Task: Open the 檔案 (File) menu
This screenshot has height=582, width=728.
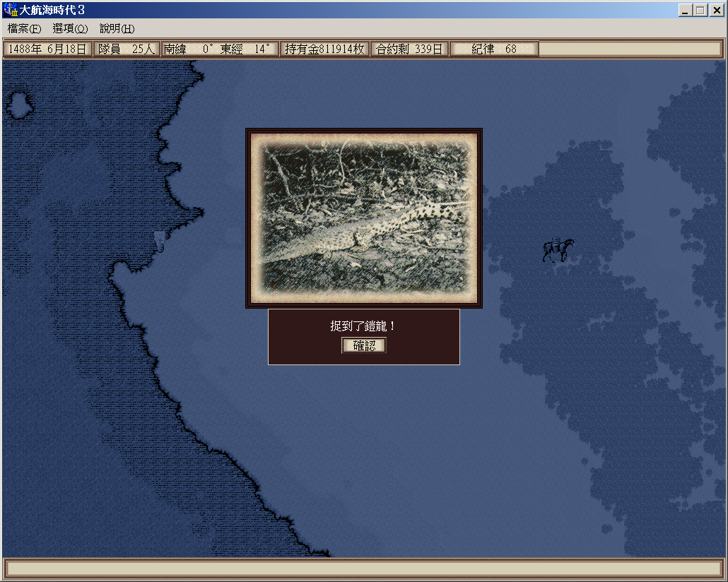Action: (24, 29)
